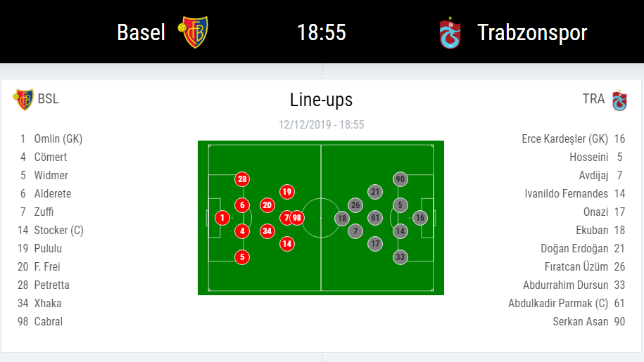Select red player marker number 34
This screenshot has width=644, height=362.
[267, 231]
